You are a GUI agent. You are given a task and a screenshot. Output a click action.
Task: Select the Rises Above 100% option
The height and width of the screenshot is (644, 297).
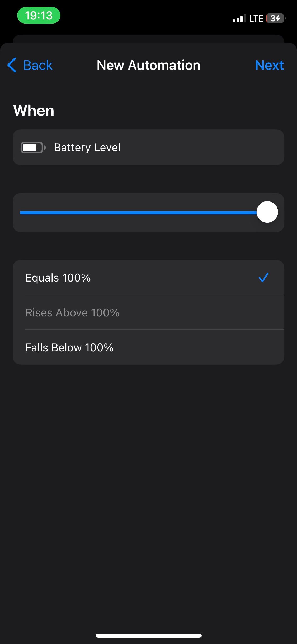(73, 312)
